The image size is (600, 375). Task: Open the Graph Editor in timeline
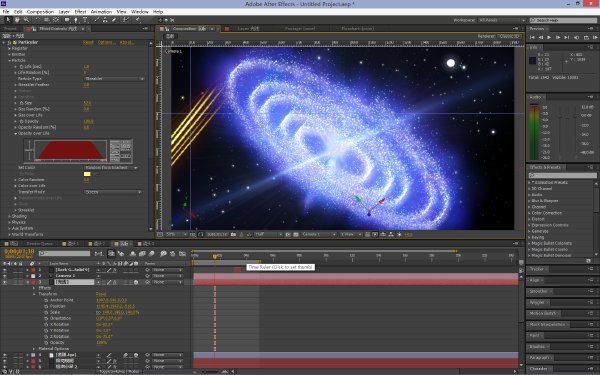coord(183,253)
